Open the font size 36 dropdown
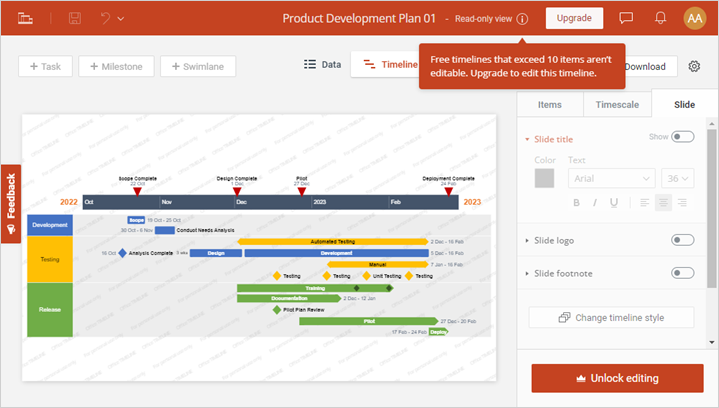Image resolution: width=719 pixels, height=408 pixels. [x=678, y=178]
